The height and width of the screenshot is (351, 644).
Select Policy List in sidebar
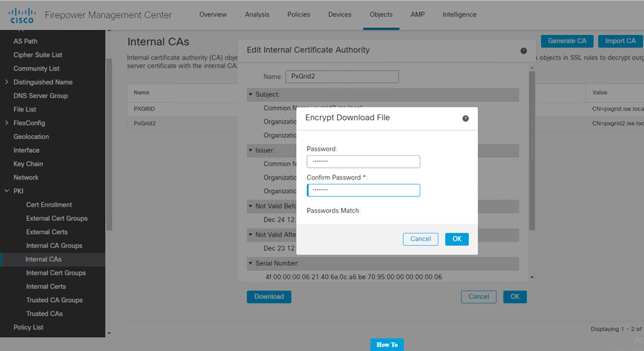pos(28,328)
